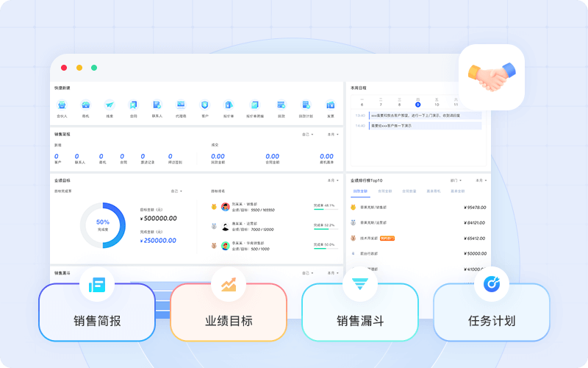The height and width of the screenshot is (368, 588).
Task: Switch to the 回款金额 ranking tab
Action: pos(362,191)
